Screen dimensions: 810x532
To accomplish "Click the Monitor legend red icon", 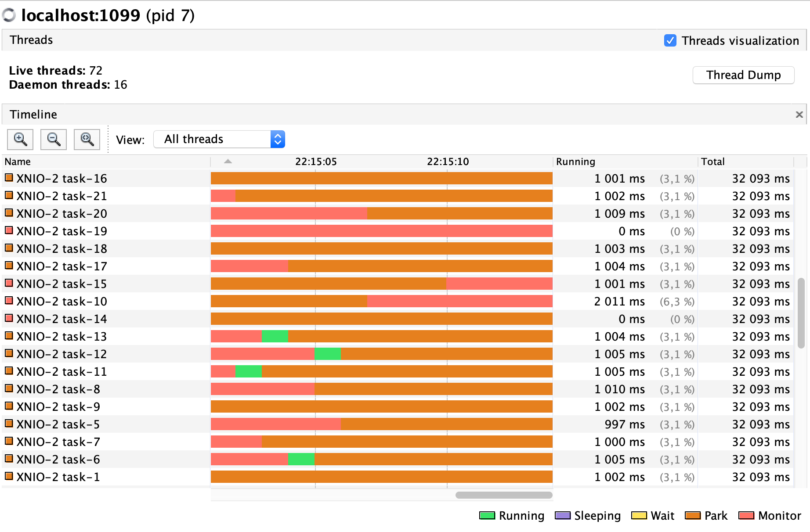I will click(746, 515).
